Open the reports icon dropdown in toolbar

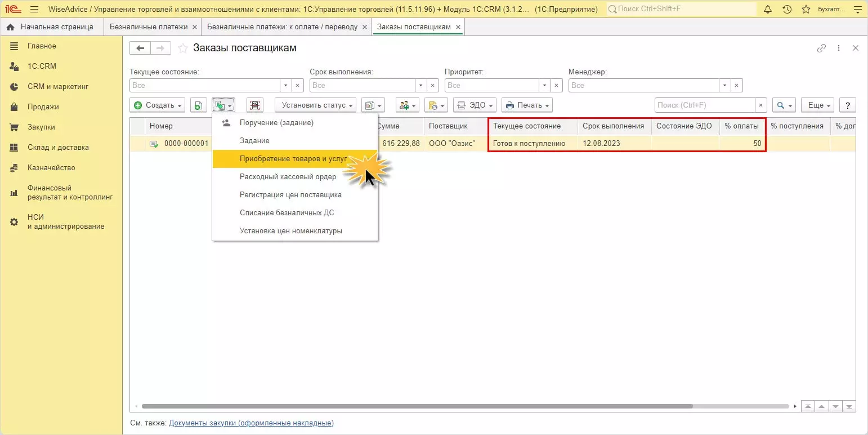coord(372,105)
